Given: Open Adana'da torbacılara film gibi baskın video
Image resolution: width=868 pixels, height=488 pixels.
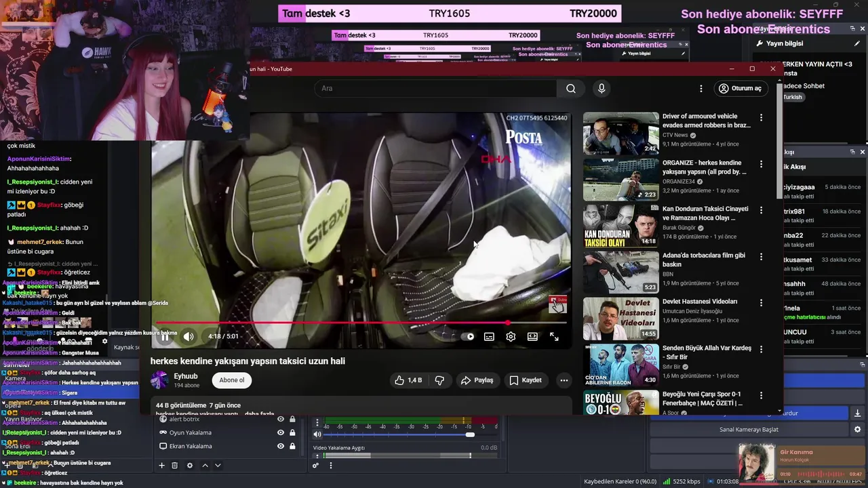Looking at the screenshot, I should (704, 260).
